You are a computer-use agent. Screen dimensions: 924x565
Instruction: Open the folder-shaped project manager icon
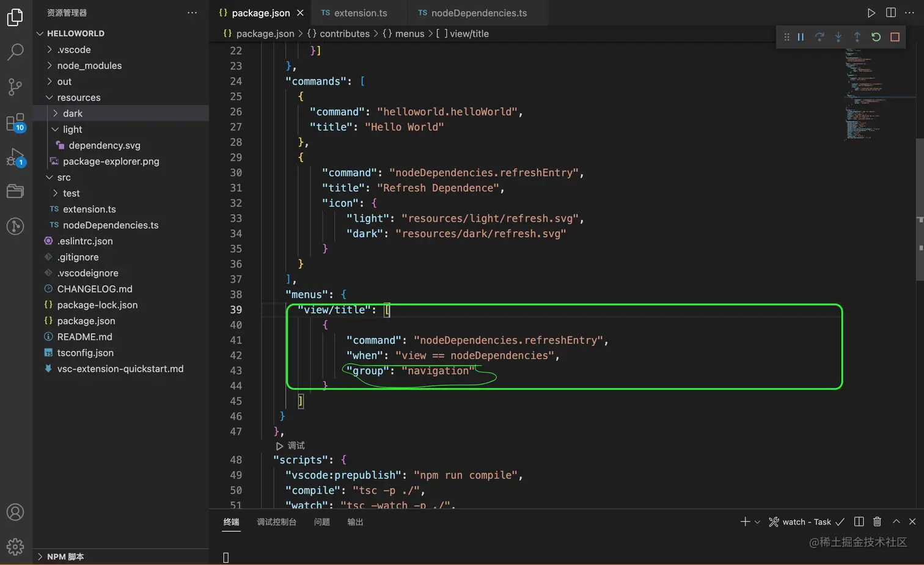15,191
